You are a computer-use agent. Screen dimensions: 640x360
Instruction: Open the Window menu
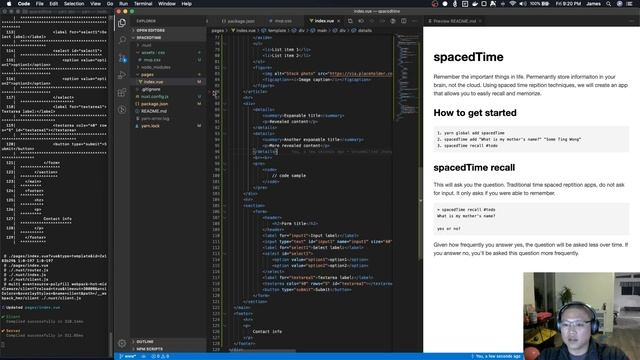[x=167, y=4]
